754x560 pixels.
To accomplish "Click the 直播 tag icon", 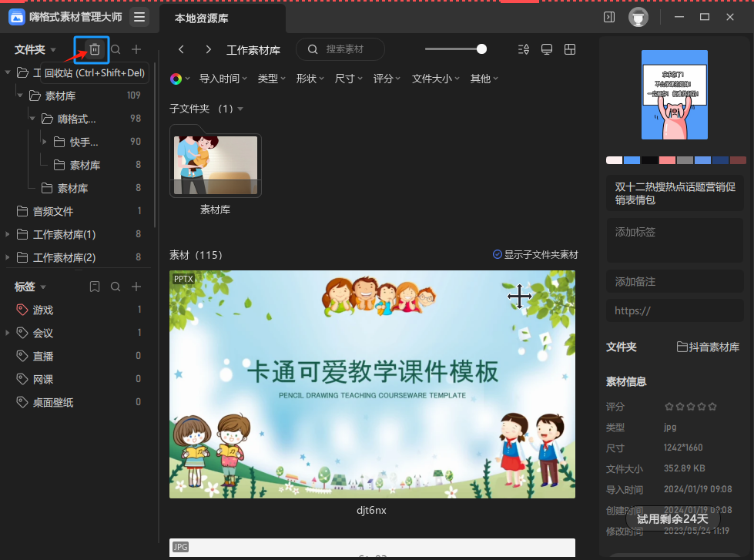I will point(22,356).
